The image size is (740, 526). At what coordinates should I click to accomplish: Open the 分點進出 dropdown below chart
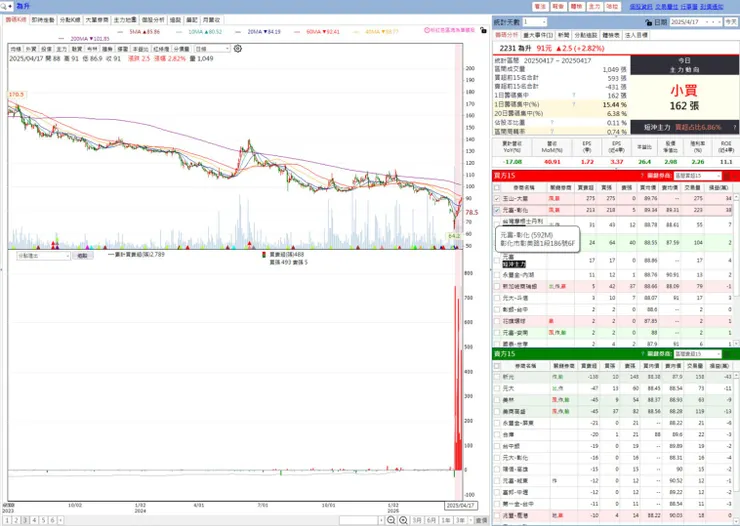click(x=43, y=256)
